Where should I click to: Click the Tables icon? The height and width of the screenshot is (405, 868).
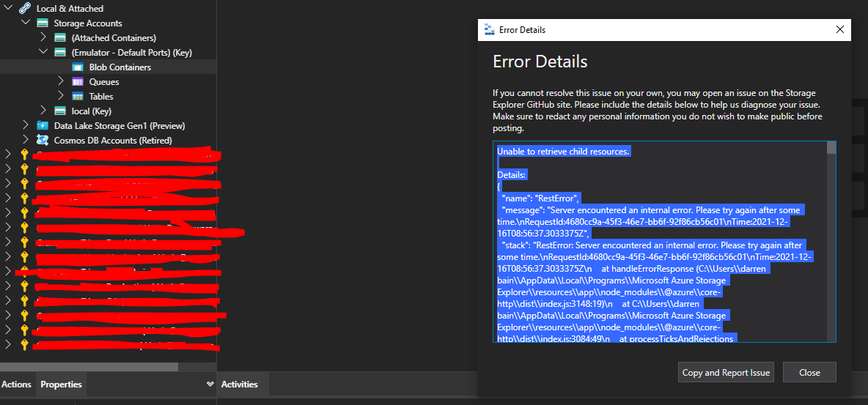click(x=78, y=96)
